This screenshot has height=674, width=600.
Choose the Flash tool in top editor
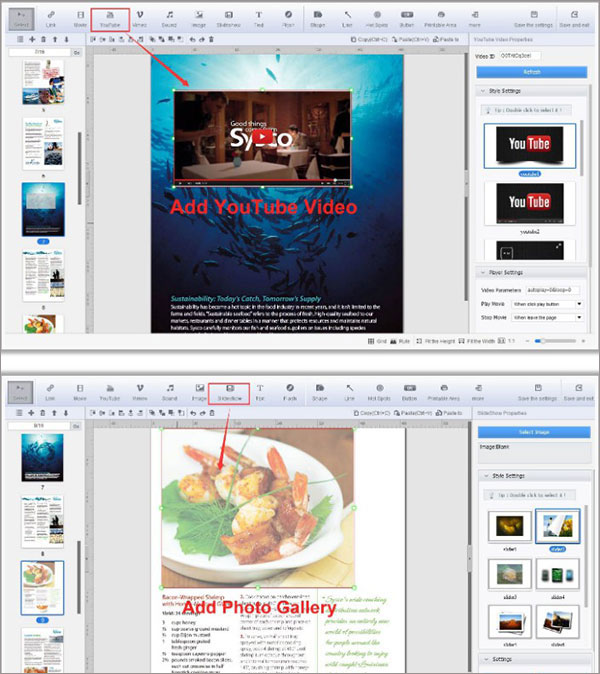pos(288,19)
